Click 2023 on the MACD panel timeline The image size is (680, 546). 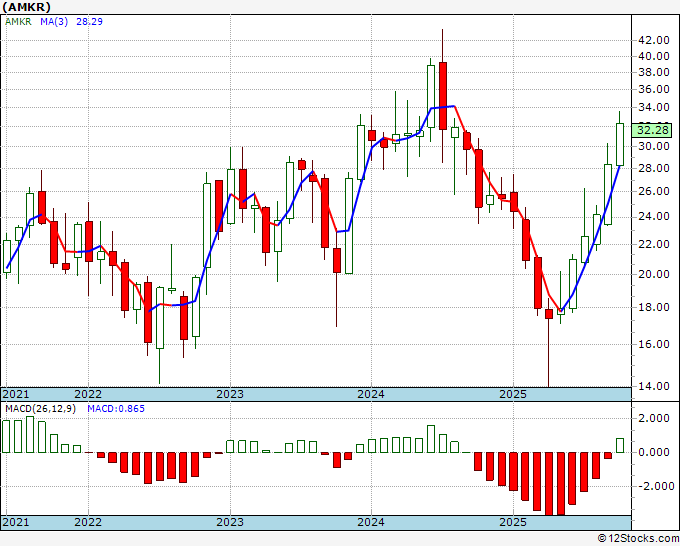tap(230, 522)
